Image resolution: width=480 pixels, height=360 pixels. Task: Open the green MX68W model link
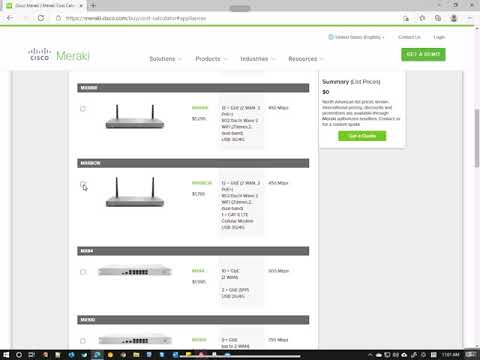click(x=200, y=108)
